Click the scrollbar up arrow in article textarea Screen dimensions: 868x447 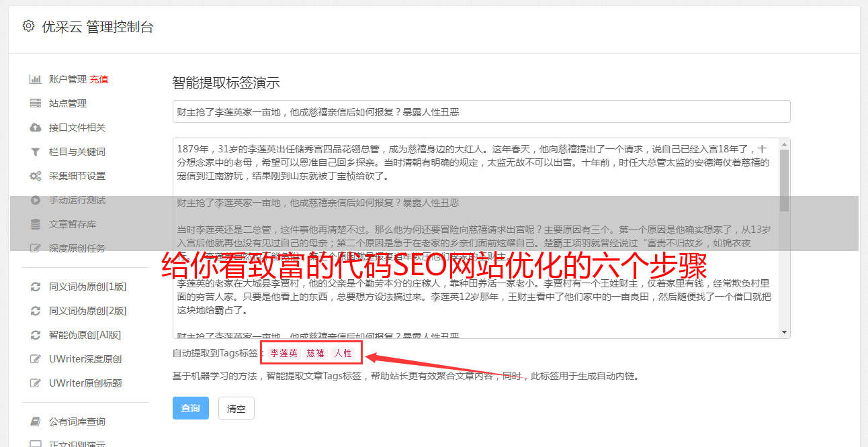[785, 144]
